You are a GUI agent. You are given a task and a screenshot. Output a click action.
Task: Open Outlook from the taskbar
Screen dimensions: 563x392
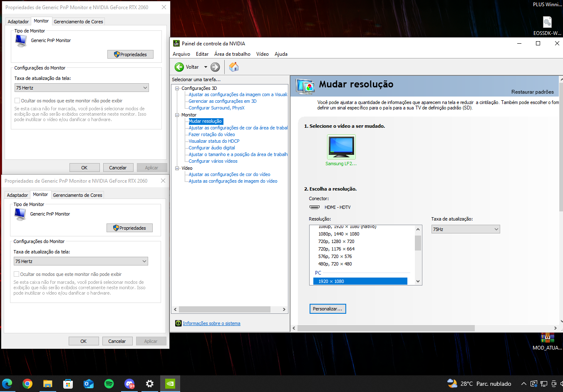[x=89, y=384]
